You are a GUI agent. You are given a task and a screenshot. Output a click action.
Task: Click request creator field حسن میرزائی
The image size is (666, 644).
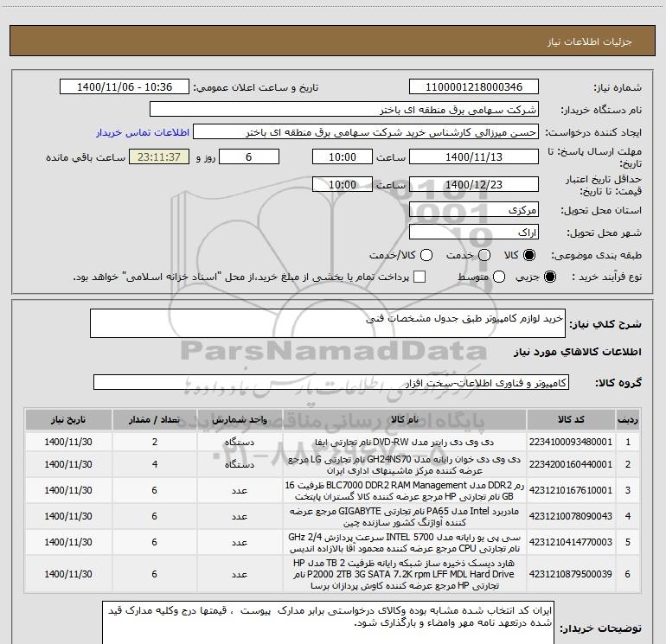click(x=366, y=132)
